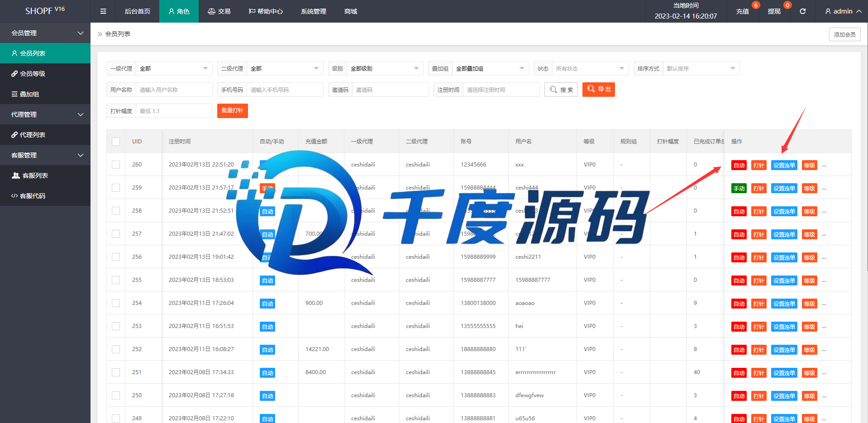Open the 级别 dropdown
868x423 pixels.
[385, 68]
